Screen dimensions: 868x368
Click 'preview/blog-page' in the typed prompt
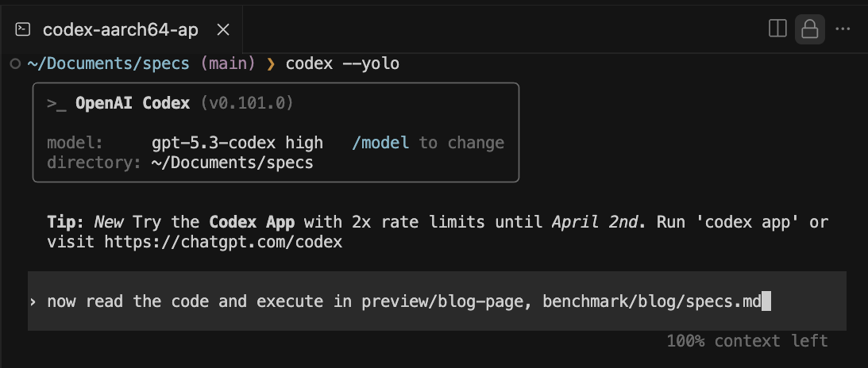click(443, 301)
